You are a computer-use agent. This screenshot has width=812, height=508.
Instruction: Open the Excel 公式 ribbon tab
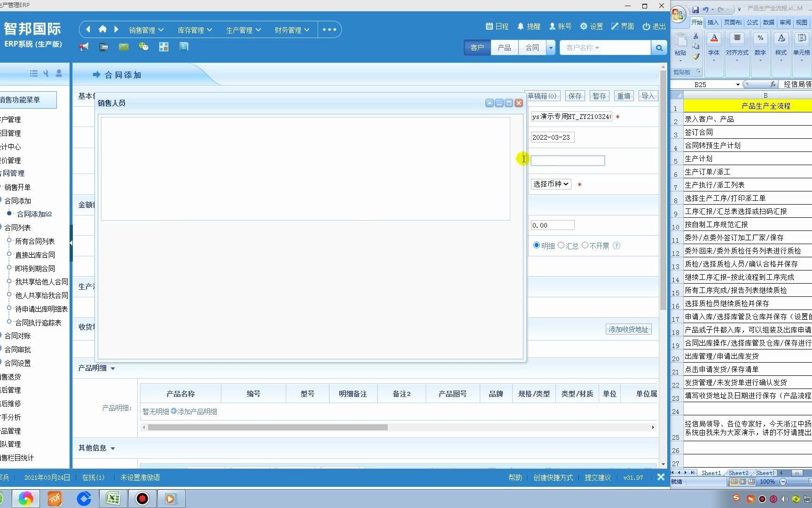pos(752,22)
